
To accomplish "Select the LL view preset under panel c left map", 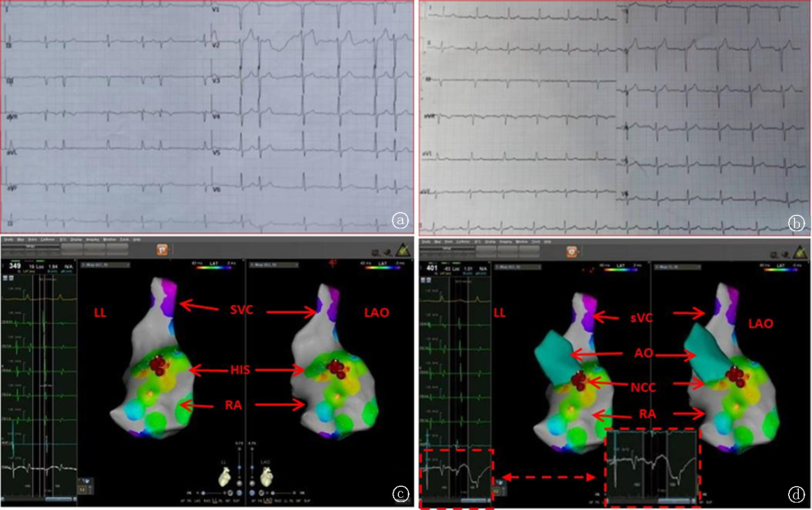I will (215, 500).
